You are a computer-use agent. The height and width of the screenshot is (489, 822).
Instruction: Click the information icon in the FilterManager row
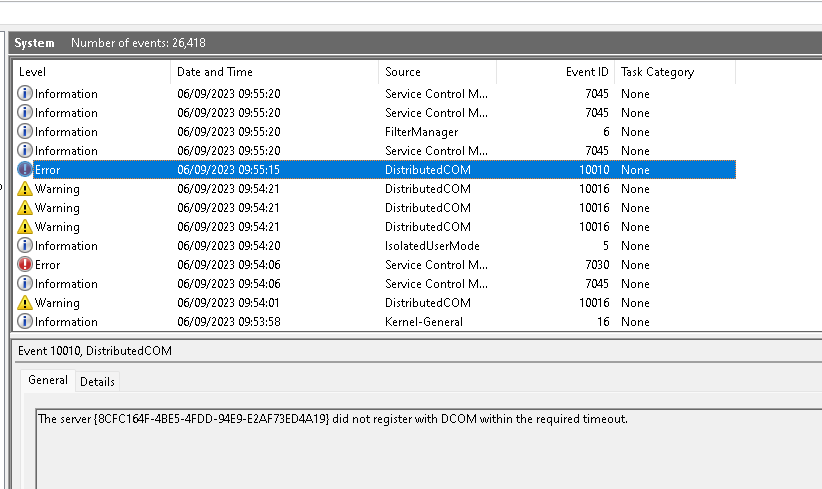(x=25, y=132)
